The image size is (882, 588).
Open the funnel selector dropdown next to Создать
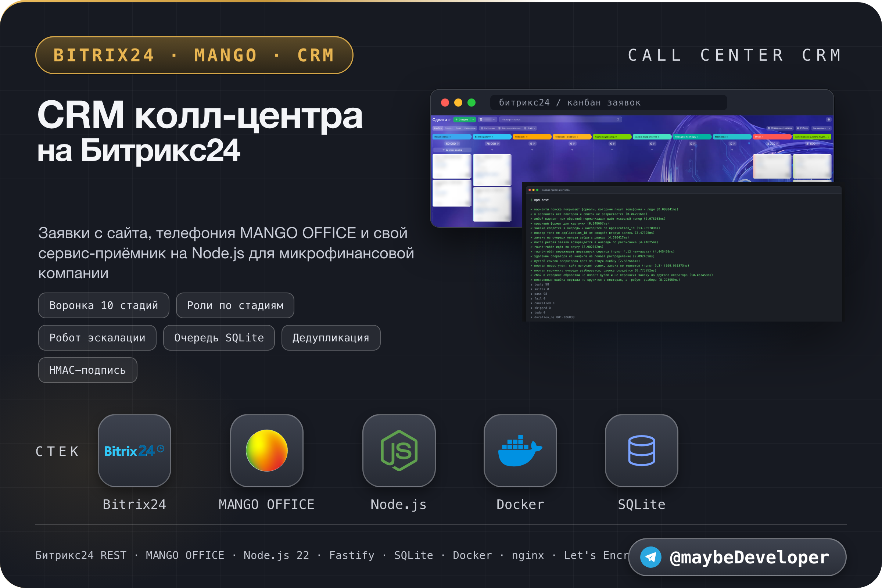pos(488,120)
